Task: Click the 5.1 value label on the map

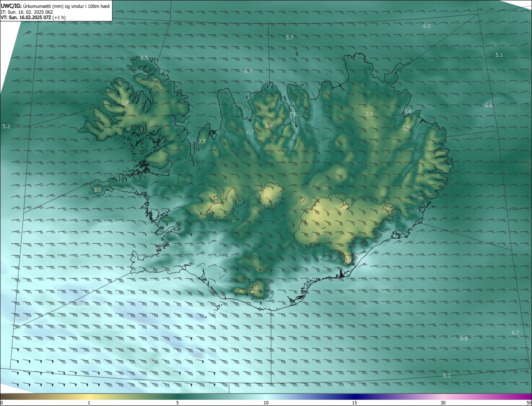Action: 499,55
